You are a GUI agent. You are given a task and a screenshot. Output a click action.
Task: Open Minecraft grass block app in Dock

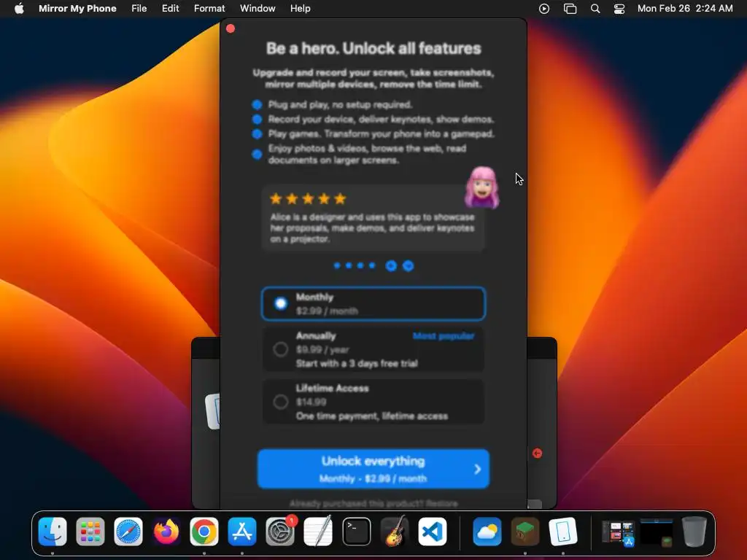point(525,532)
